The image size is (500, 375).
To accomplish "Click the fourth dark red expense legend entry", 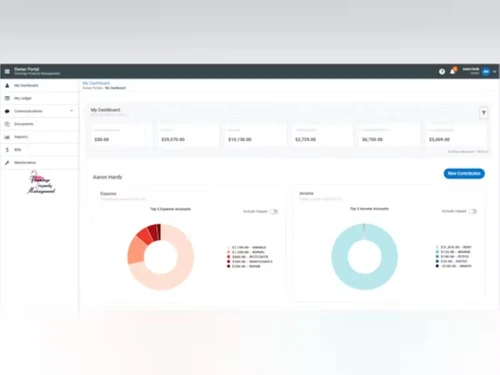I will [x=250, y=262].
